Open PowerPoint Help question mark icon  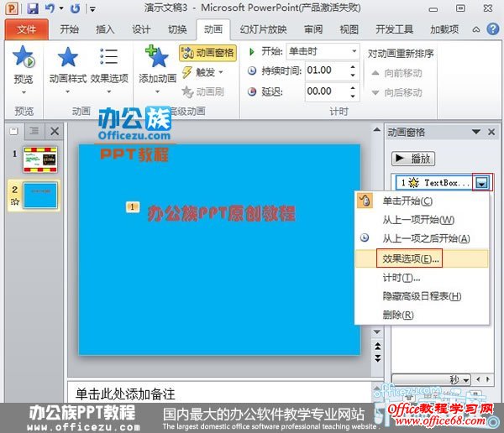[x=493, y=29]
